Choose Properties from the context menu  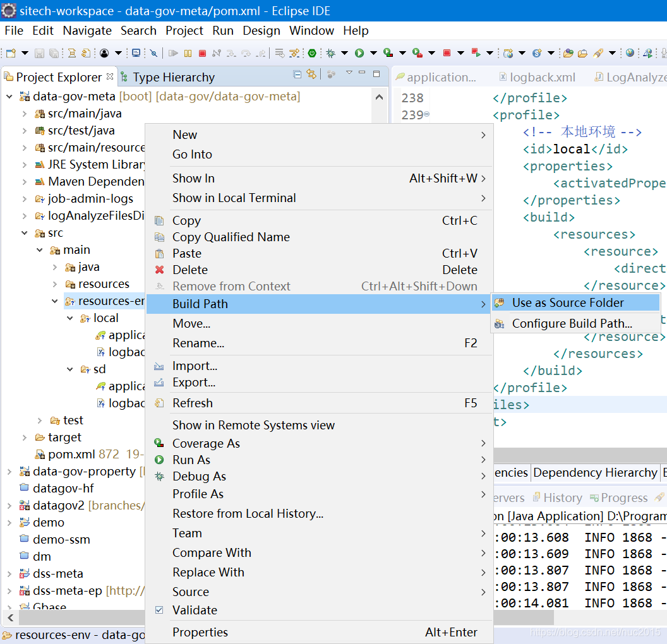[320, 632]
